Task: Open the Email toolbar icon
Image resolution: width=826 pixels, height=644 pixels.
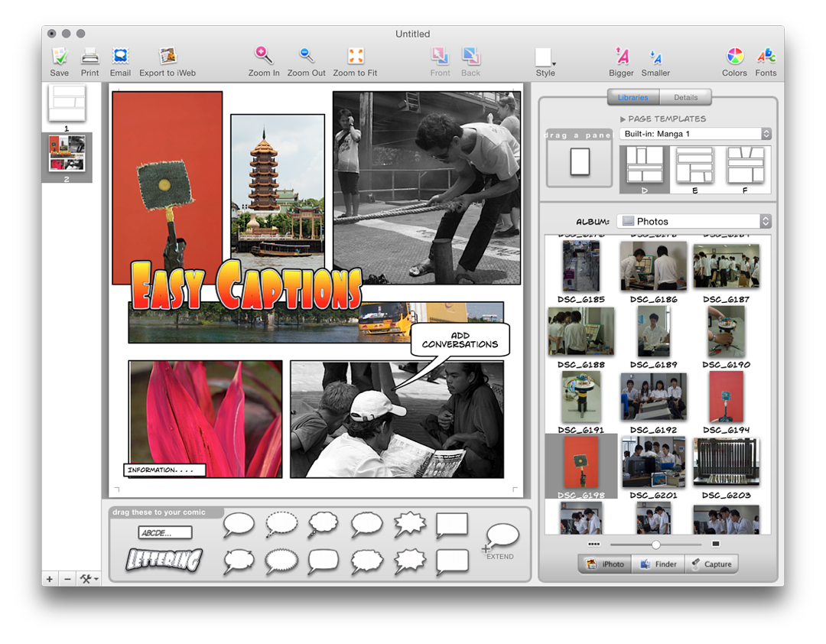Action: pyautogui.click(x=120, y=57)
